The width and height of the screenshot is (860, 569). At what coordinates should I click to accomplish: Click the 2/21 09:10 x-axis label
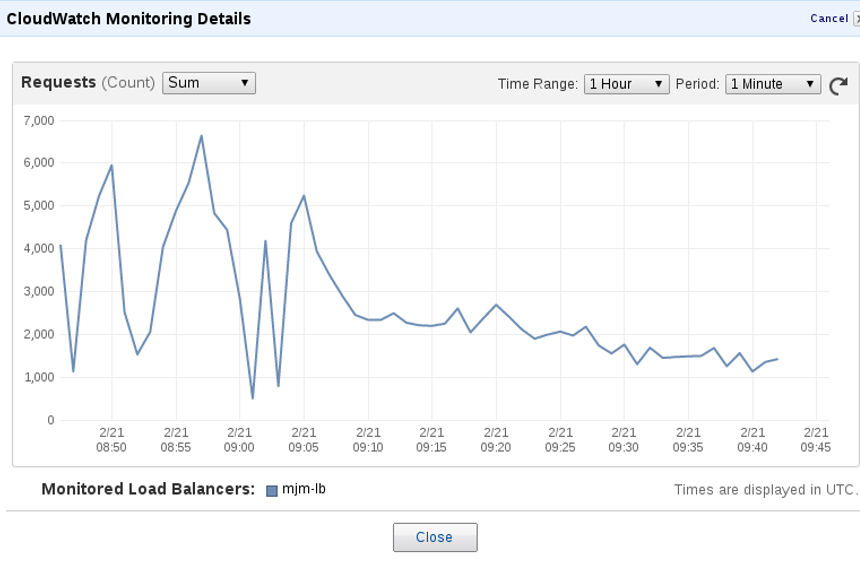pos(368,440)
